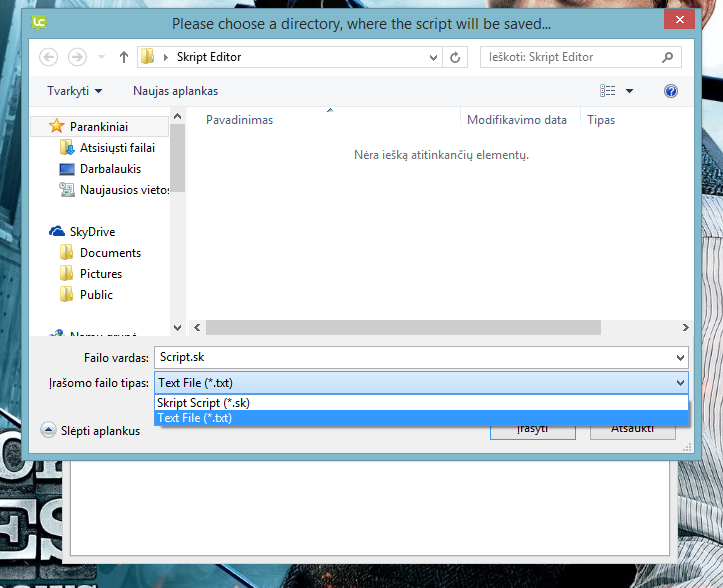Refresh the Skript Editor folder view
The height and width of the screenshot is (588, 723).
(456, 57)
